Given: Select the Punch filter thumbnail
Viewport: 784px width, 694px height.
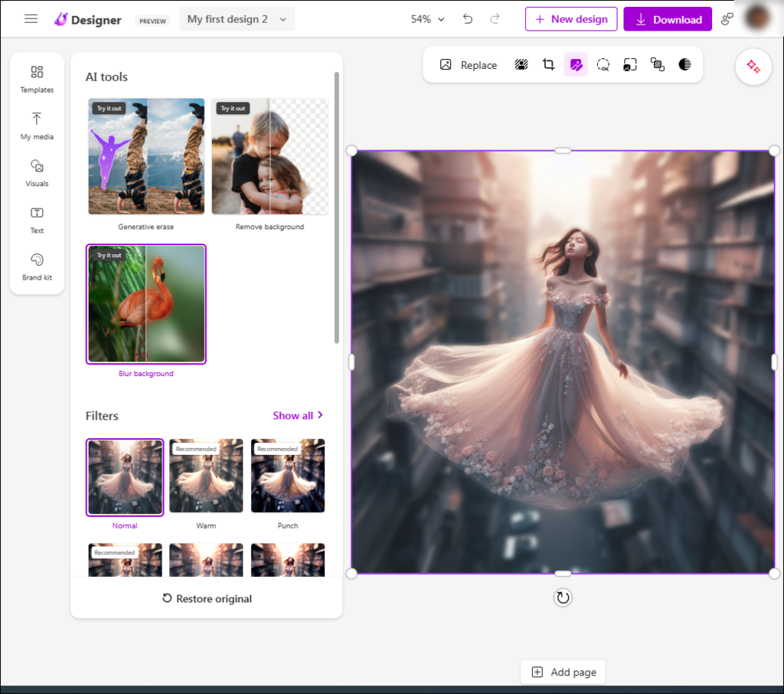Looking at the screenshot, I should 288,476.
